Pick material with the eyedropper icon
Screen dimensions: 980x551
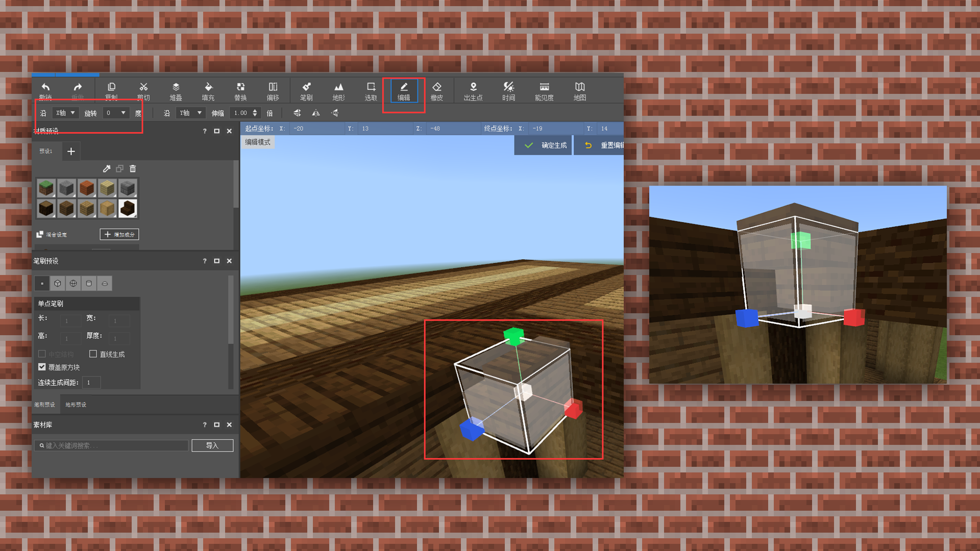[x=107, y=168]
